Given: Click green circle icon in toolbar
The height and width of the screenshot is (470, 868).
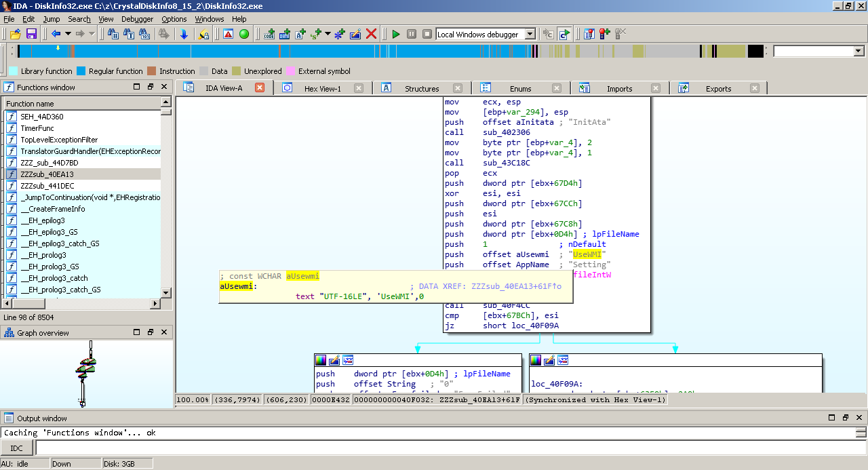Looking at the screenshot, I should (x=244, y=34).
